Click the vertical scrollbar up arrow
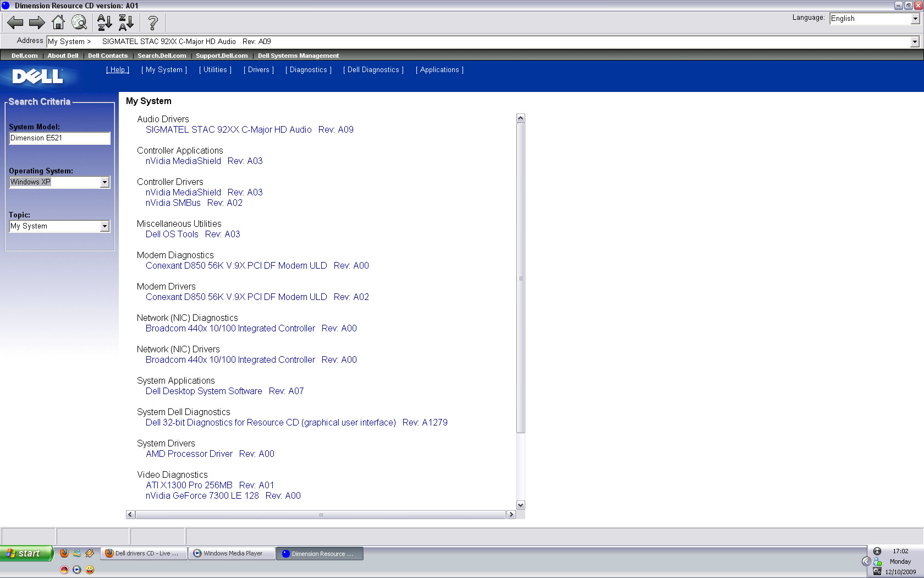 click(521, 118)
